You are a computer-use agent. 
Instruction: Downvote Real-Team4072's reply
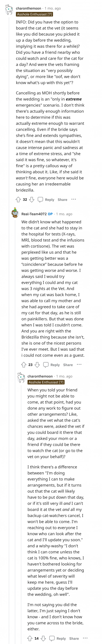37,365
